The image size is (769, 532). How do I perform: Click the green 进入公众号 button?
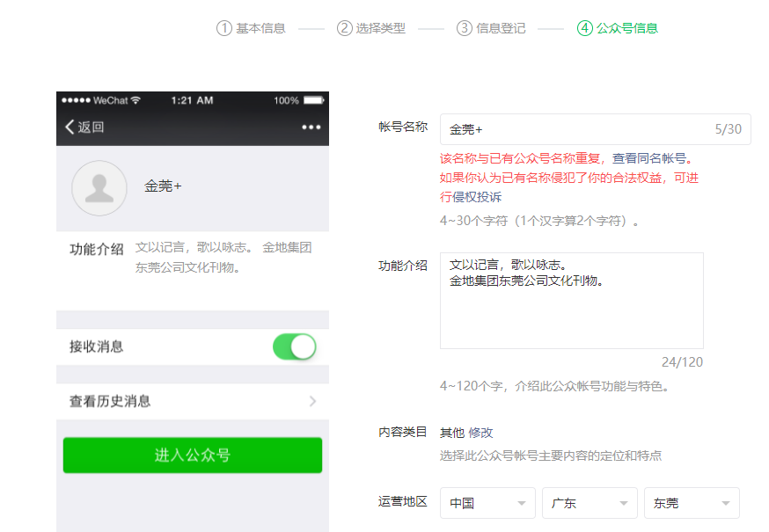[193, 455]
